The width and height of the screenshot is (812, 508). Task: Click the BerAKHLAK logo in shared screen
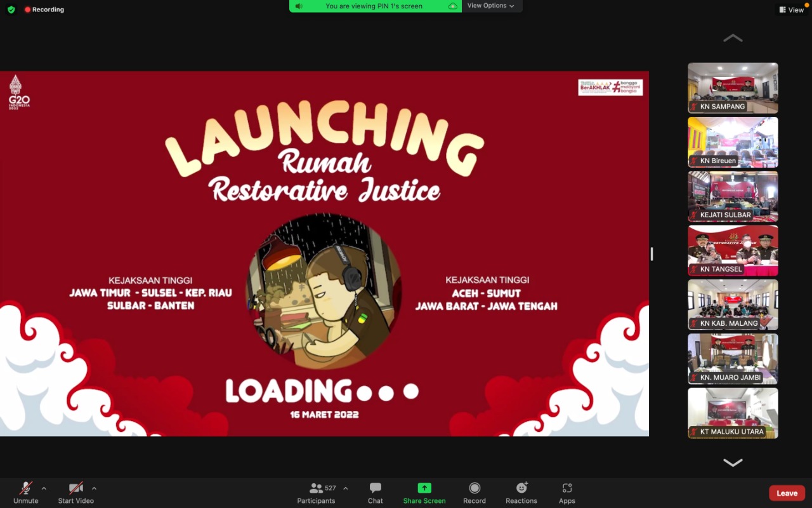pos(610,87)
